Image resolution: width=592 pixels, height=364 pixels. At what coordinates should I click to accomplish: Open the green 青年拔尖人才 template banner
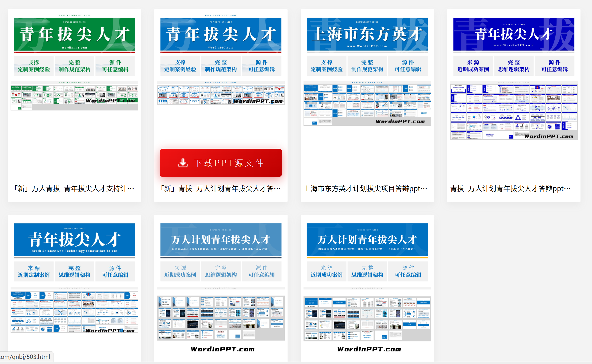74,34
